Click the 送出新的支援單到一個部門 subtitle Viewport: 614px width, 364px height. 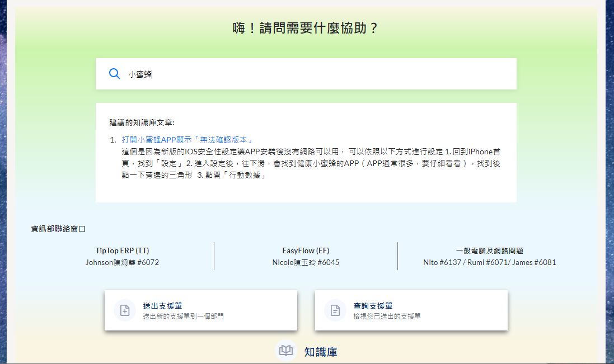pyautogui.click(x=183, y=316)
